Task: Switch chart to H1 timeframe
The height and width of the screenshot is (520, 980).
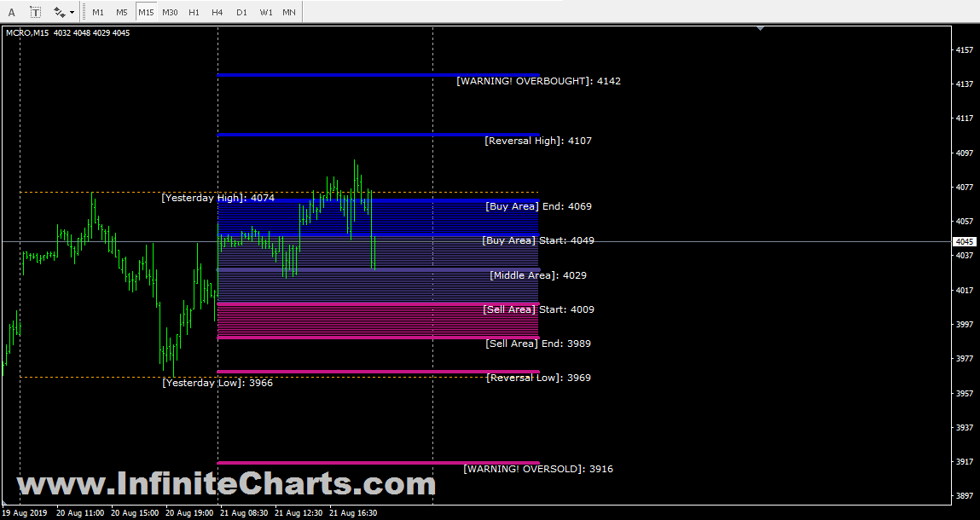Action: pos(193,12)
